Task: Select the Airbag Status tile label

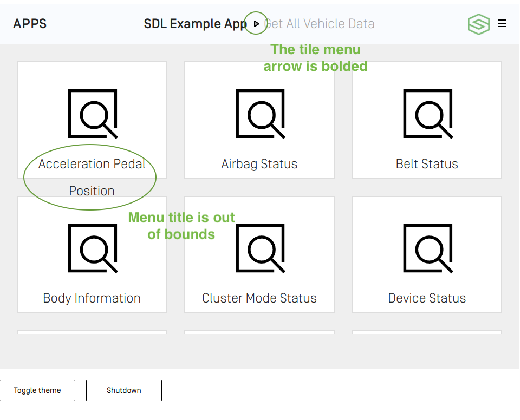Action: tap(259, 163)
